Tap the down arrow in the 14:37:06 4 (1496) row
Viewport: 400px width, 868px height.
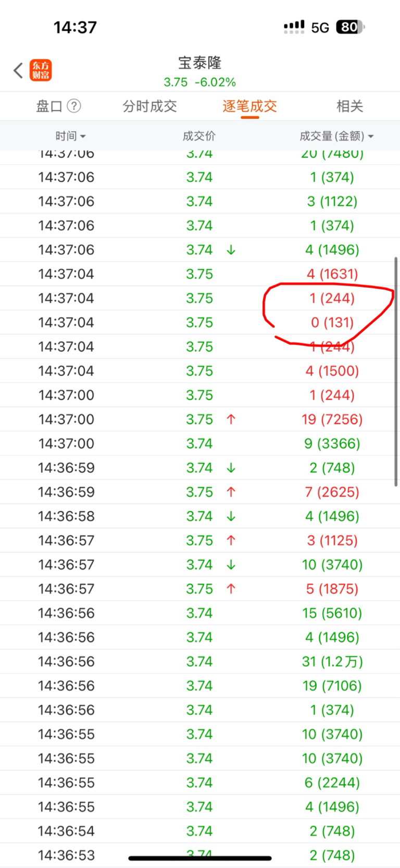(231, 250)
